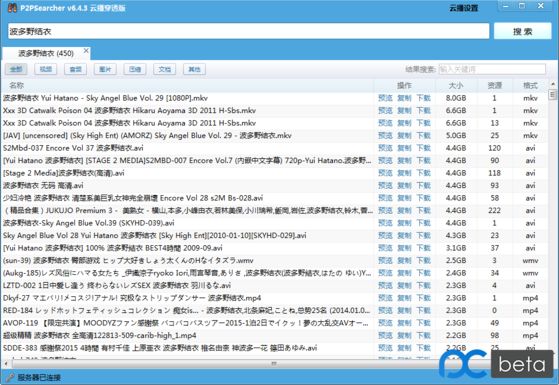Click 复制 in the row with 58 resources
Image resolution: width=559 pixels, height=385 pixels.
pos(404,198)
